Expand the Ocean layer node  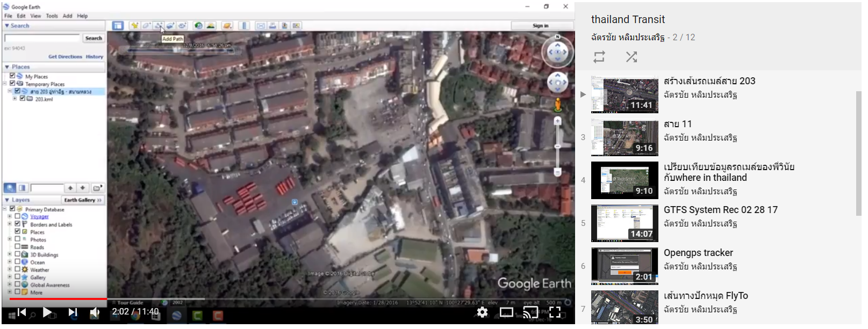(9, 261)
